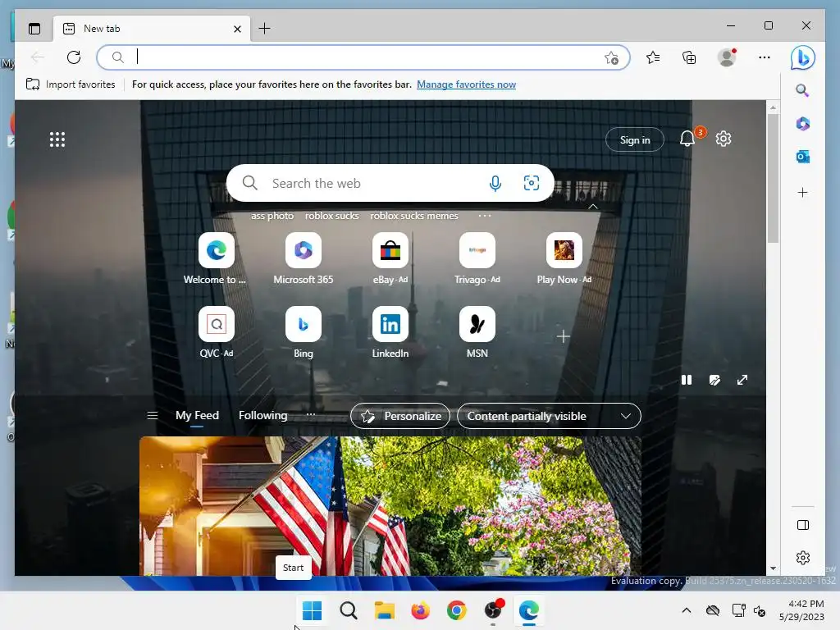
Task: Open QVC quick link tile
Action: coord(217,324)
